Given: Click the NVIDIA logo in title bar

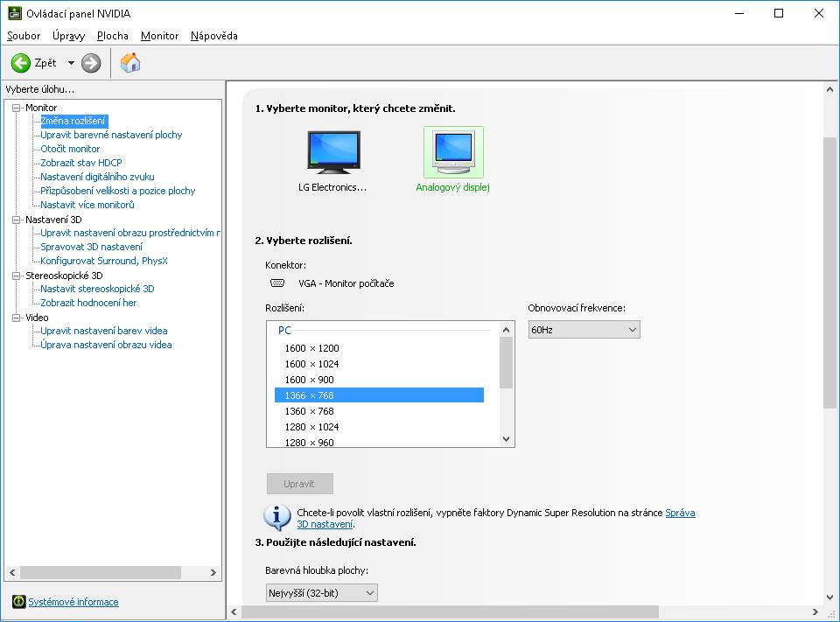Looking at the screenshot, I should click(x=14, y=13).
